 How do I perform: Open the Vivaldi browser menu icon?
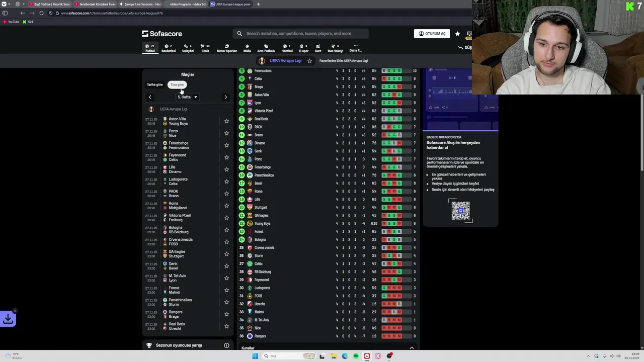[x=3, y=4]
